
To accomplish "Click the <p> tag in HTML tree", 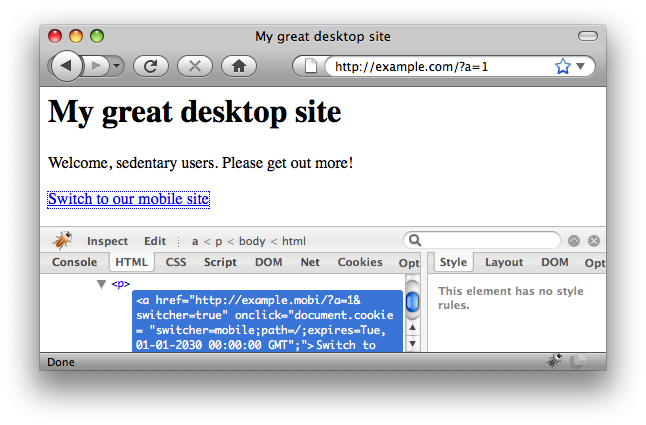I will [121, 284].
